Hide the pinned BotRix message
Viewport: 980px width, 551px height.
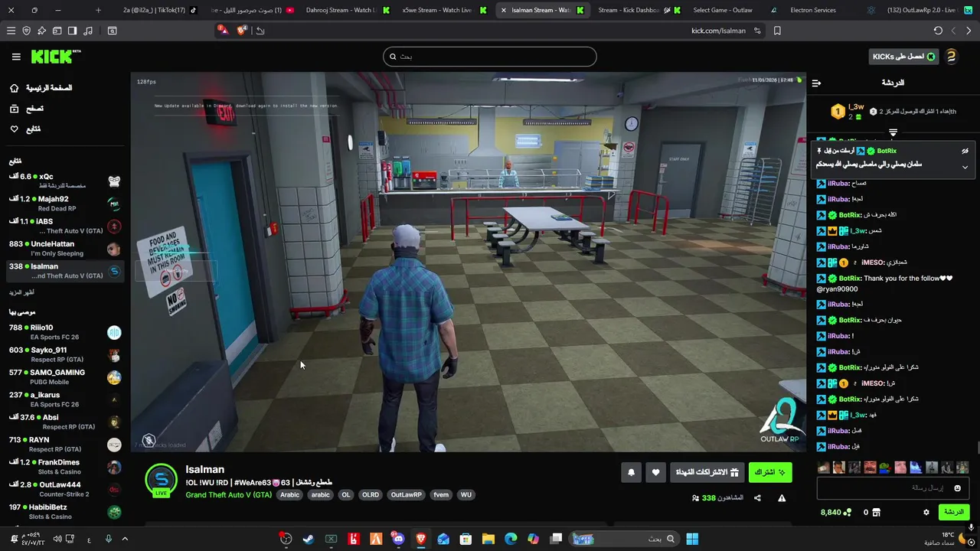click(965, 151)
